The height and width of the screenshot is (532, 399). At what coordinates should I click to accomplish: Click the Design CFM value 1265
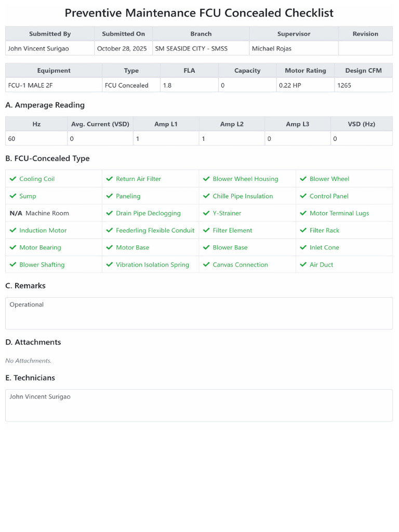click(x=344, y=85)
